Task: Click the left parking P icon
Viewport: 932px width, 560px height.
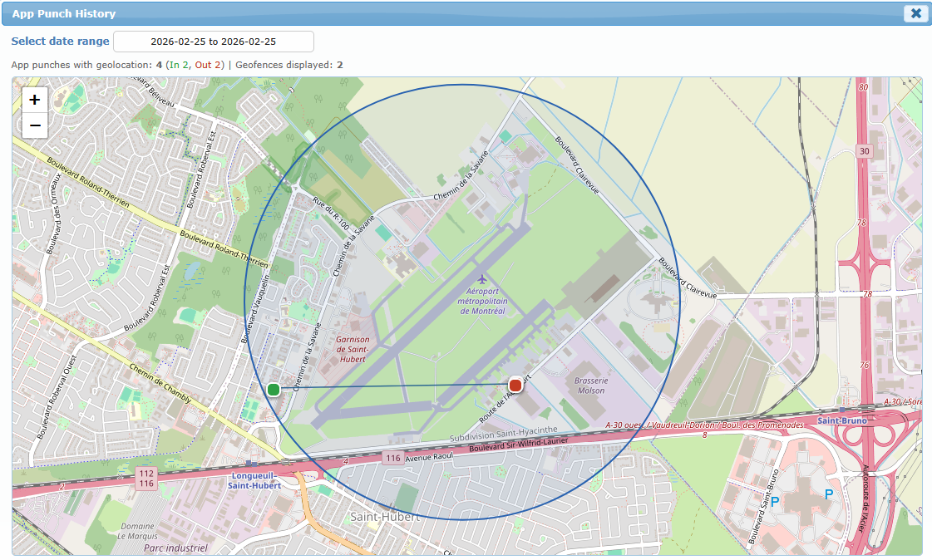Action: click(x=774, y=502)
